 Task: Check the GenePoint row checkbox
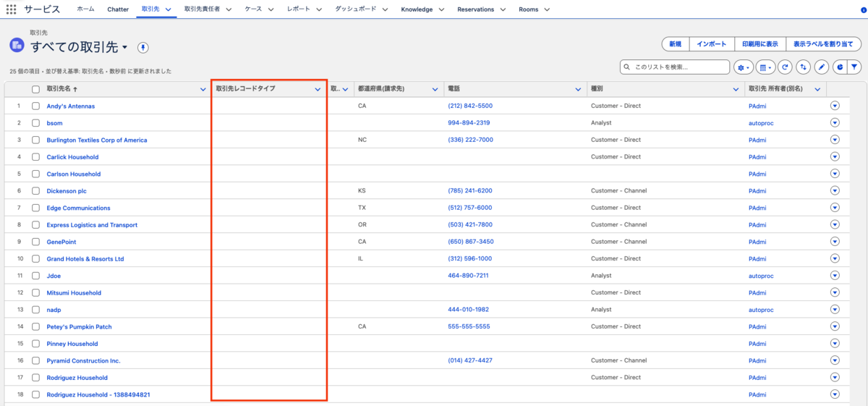point(35,242)
